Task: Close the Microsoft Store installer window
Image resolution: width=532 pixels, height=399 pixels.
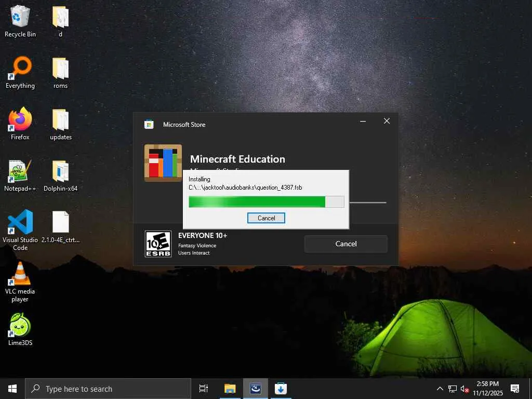Action: coord(387,121)
